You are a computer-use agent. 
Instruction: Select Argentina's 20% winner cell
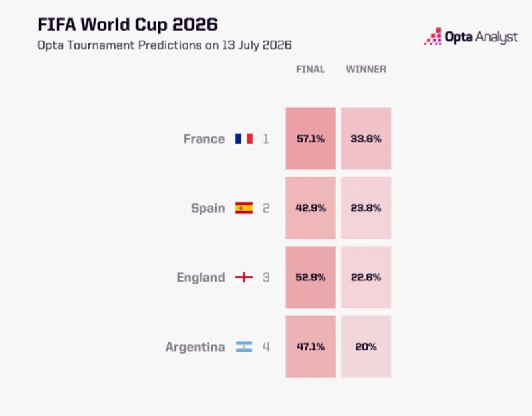click(x=366, y=346)
